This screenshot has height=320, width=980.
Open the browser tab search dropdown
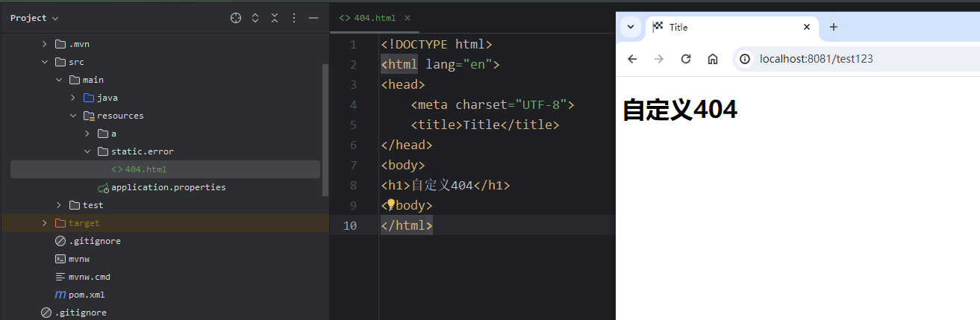631,27
